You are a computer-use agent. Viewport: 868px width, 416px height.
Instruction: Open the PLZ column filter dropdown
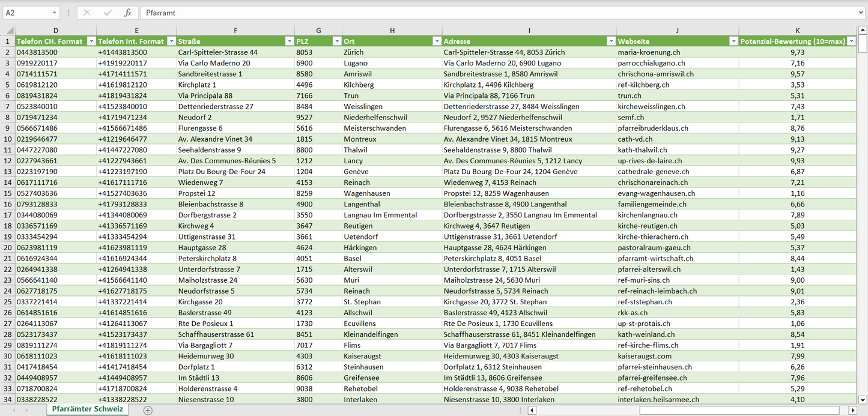[x=335, y=41]
